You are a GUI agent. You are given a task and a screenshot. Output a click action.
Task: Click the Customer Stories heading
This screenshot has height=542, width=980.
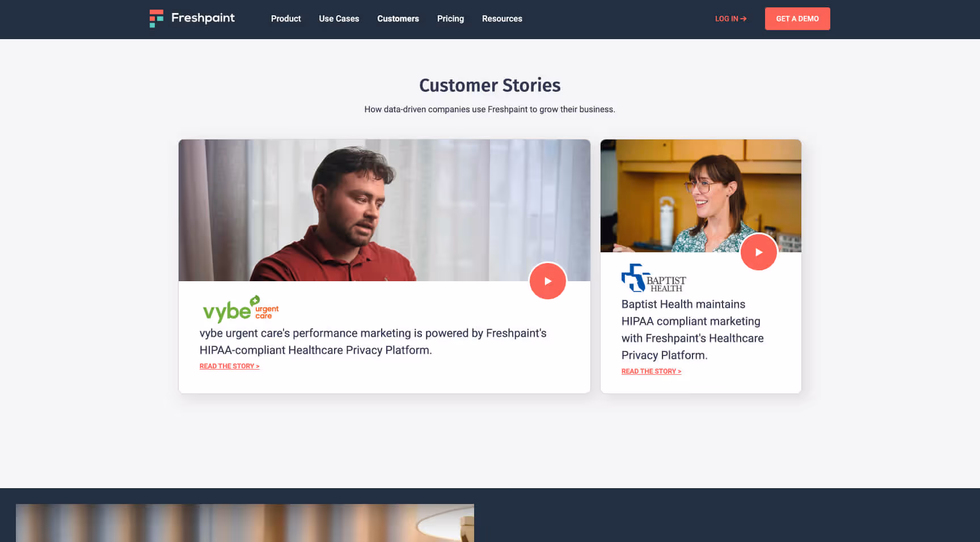click(490, 85)
